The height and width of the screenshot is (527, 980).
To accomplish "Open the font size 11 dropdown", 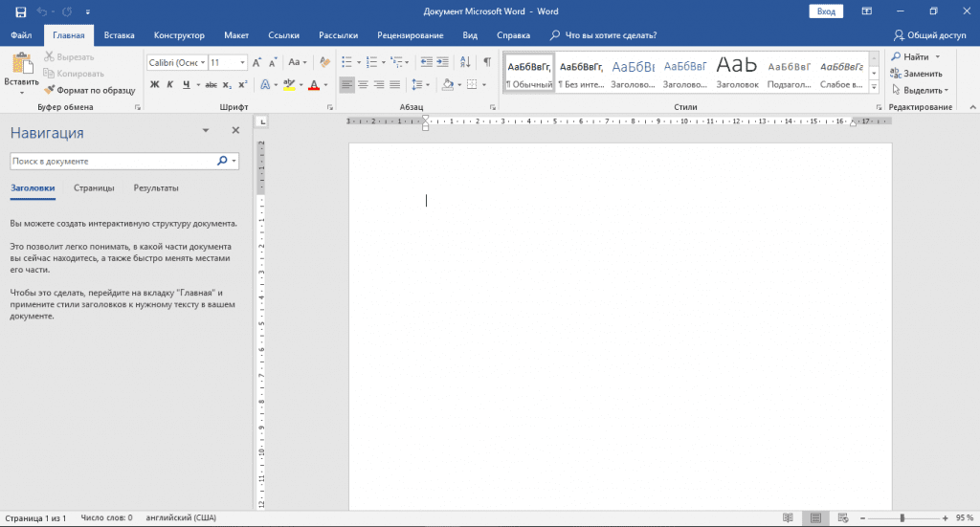I will pos(242,62).
